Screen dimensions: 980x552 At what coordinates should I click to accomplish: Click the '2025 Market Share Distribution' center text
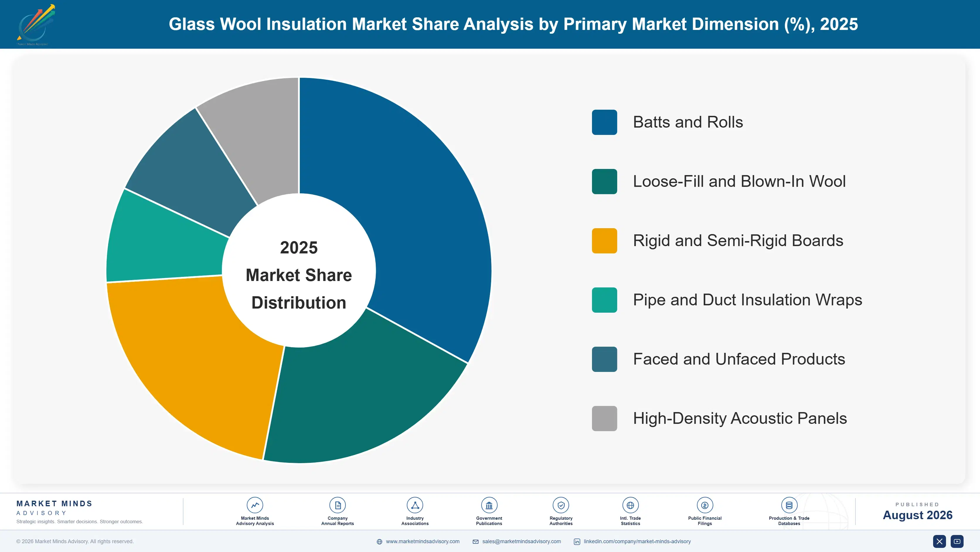pyautogui.click(x=299, y=275)
